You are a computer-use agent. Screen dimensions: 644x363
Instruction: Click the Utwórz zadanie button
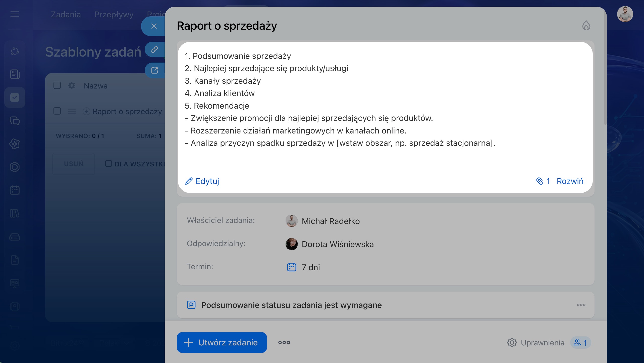coord(222,342)
